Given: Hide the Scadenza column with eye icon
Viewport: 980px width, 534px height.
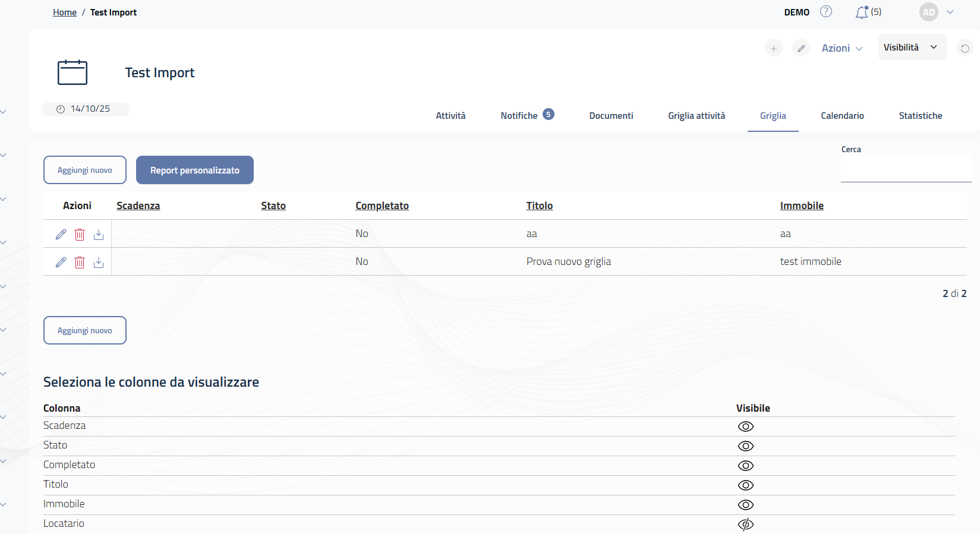Looking at the screenshot, I should pyautogui.click(x=745, y=426).
